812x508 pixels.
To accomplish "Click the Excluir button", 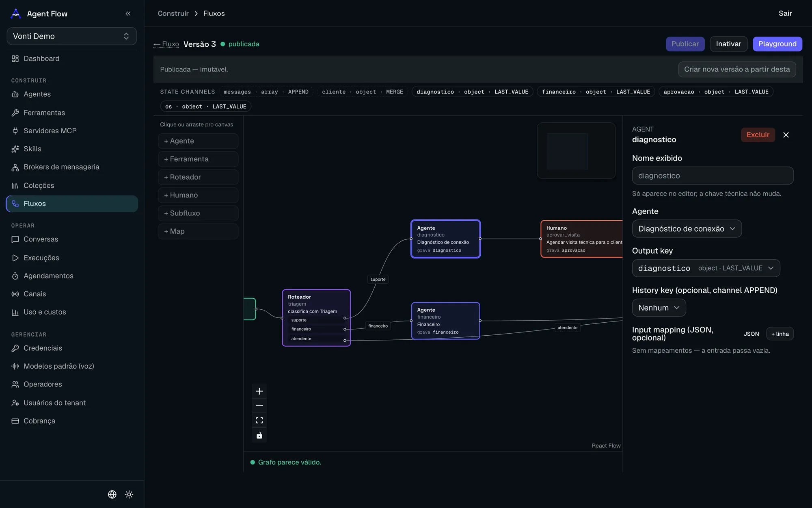I will coord(758,135).
